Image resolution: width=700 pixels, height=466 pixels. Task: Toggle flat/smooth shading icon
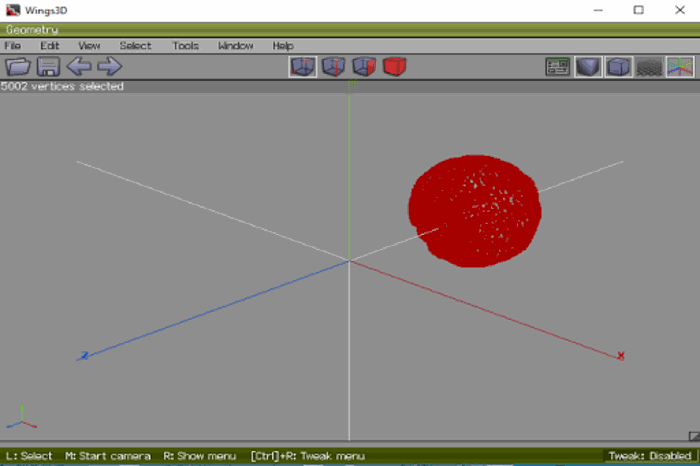[588, 67]
